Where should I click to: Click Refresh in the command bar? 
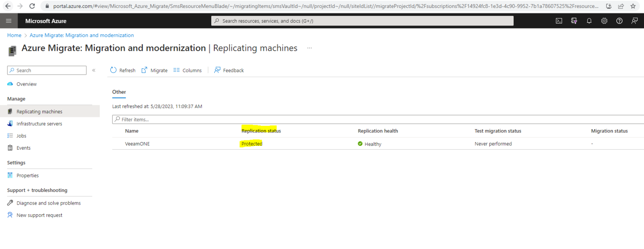pos(122,70)
